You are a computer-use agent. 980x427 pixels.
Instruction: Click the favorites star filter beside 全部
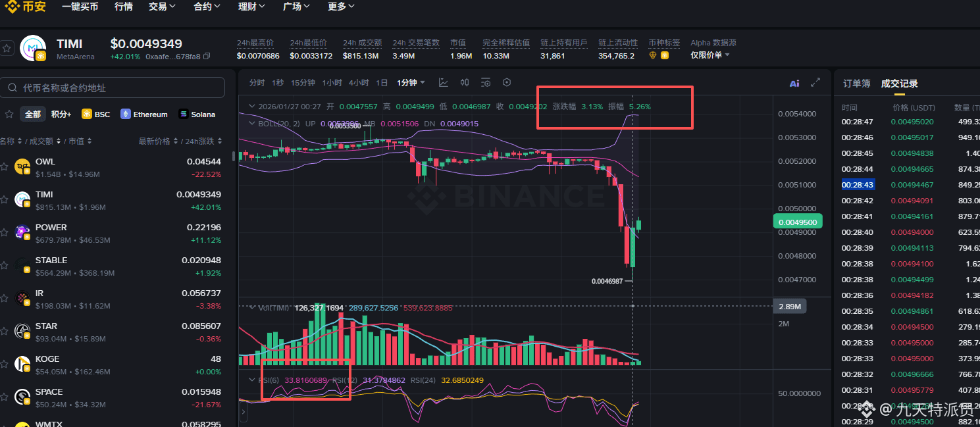point(9,114)
